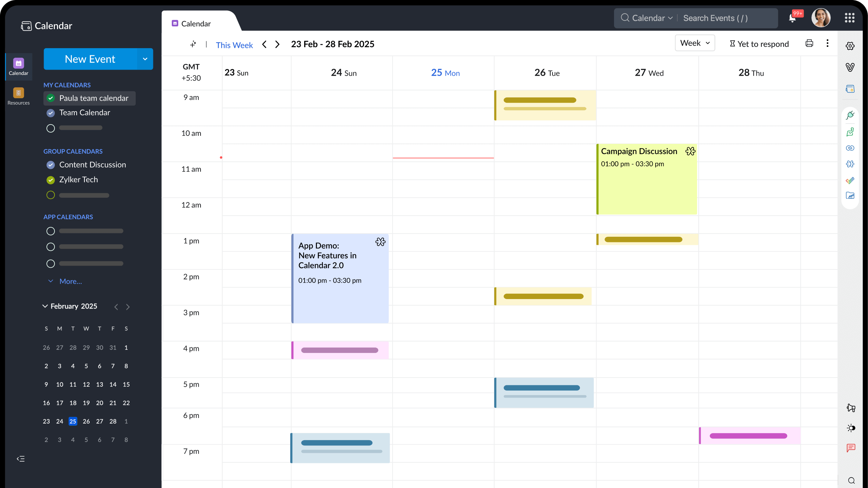Toggle the Zylker Tech group calendar
This screenshot has height=488, width=868.
pyautogui.click(x=51, y=180)
